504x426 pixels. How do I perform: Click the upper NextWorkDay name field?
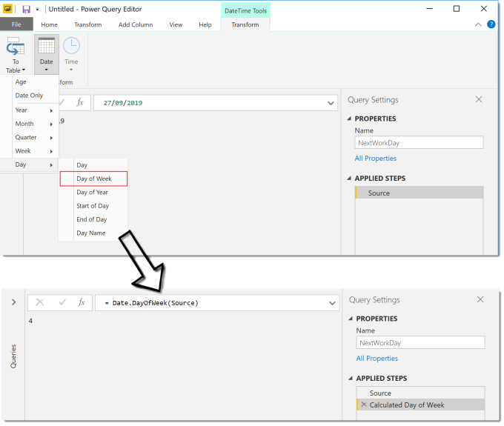click(x=419, y=143)
